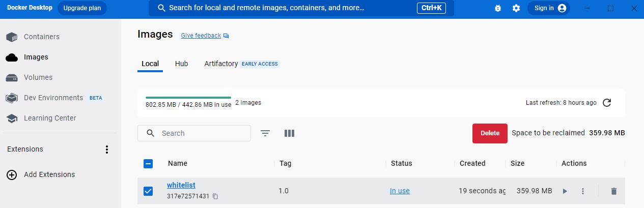This screenshot has height=208, width=644.
Task: Click the troubleshoot bug icon
Action: click(498, 8)
